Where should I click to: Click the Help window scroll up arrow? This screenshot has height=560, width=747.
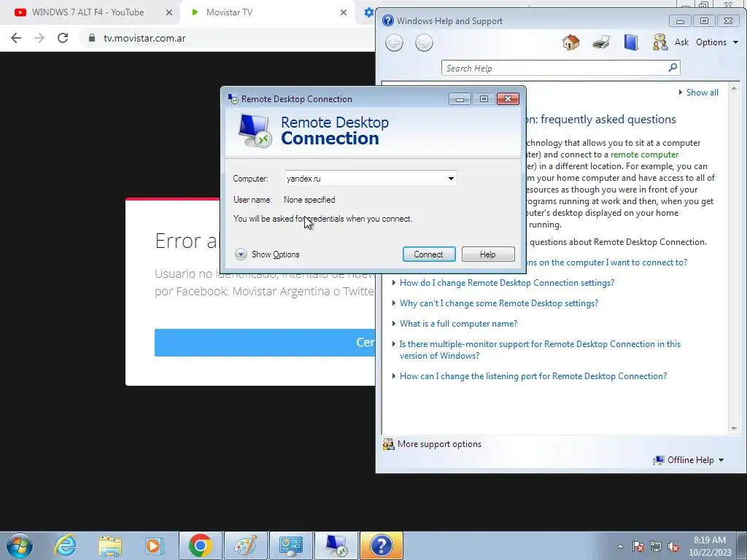[x=734, y=88]
